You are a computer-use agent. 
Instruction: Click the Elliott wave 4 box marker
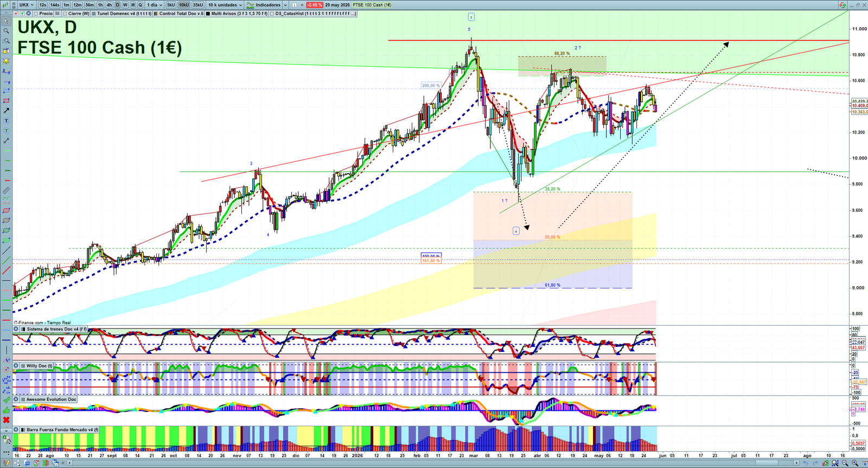[x=516, y=231]
